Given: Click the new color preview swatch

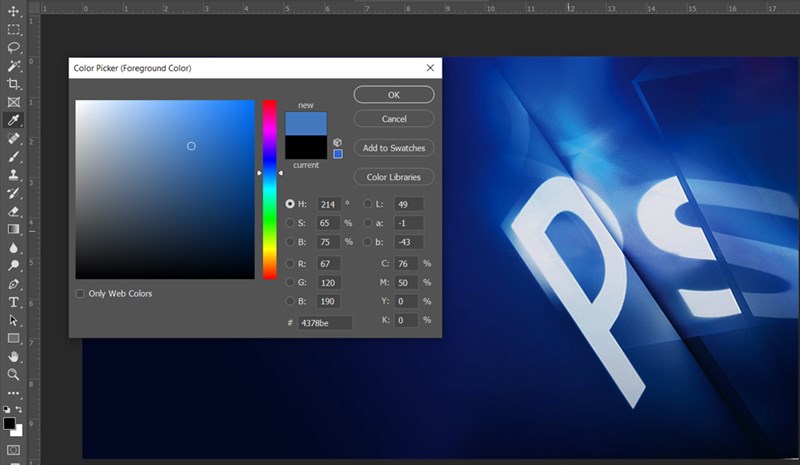Looking at the screenshot, I should point(306,124).
